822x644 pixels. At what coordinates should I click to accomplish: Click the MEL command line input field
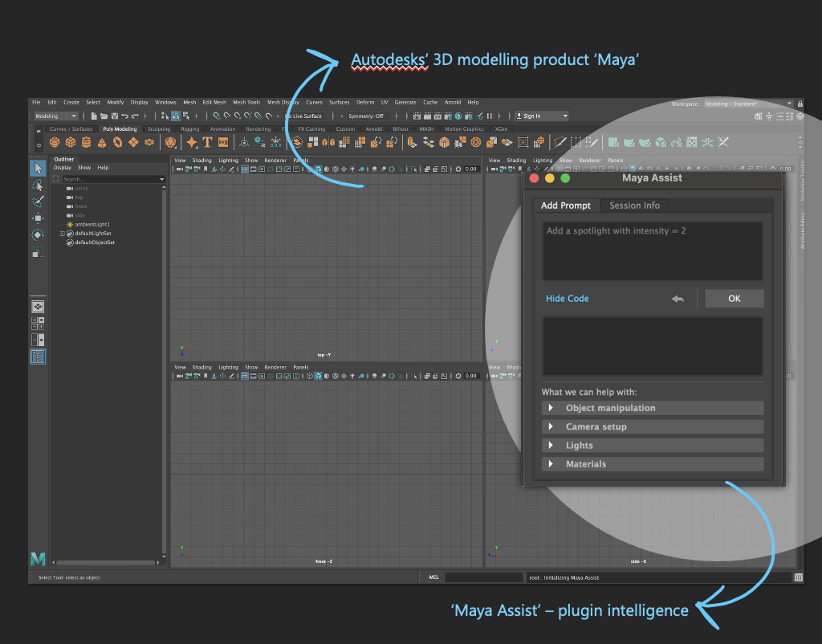(x=483, y=577)
